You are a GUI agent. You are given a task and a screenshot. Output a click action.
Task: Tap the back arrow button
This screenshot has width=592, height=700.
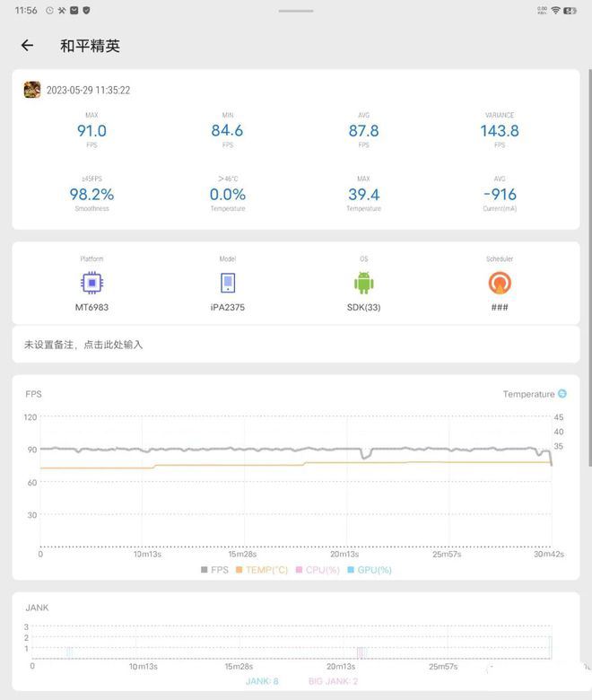point(27,46)
